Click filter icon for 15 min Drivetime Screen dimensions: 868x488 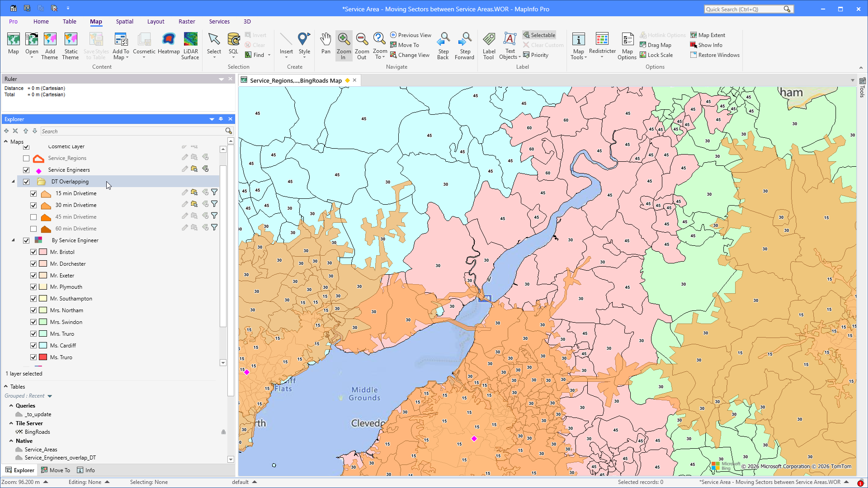[214, 192]
